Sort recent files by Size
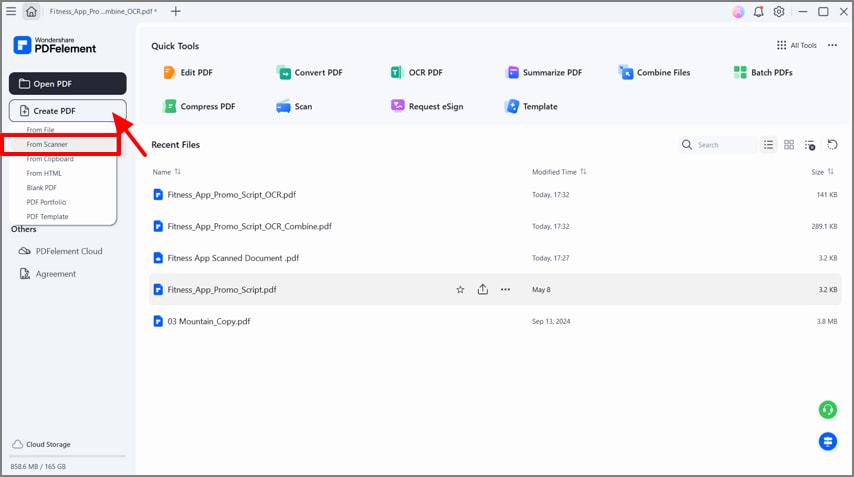 pos(822,172)
